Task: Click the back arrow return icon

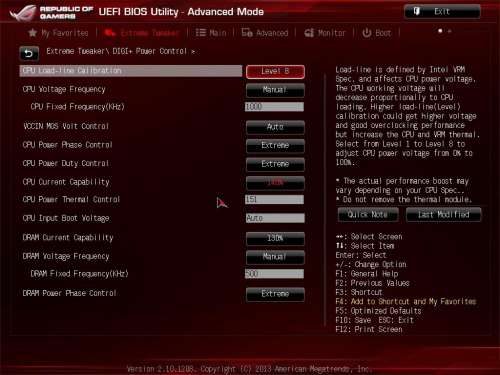Action: 29,53
